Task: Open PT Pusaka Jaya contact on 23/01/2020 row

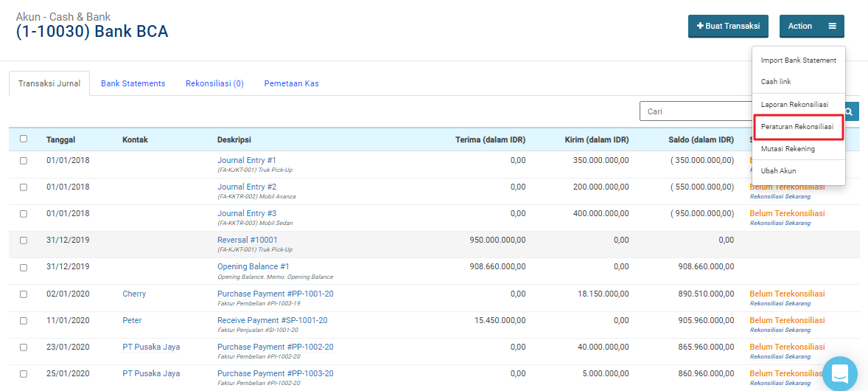Action: point(151,347)
